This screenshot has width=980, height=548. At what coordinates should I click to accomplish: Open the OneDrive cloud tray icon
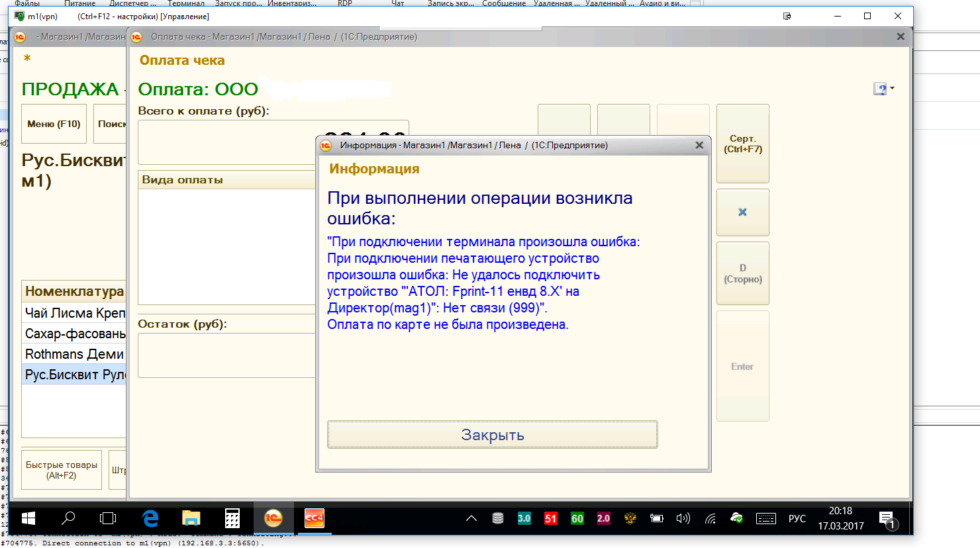tap(736, 519)
